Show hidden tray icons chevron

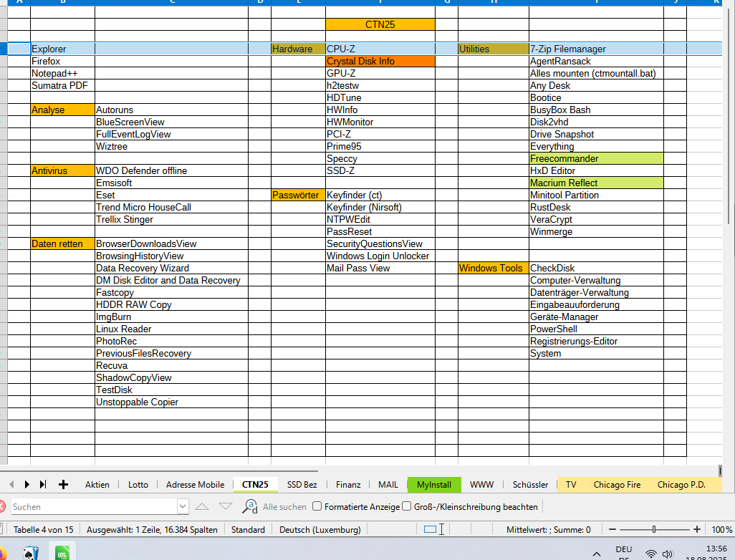(x=596, y=554)
